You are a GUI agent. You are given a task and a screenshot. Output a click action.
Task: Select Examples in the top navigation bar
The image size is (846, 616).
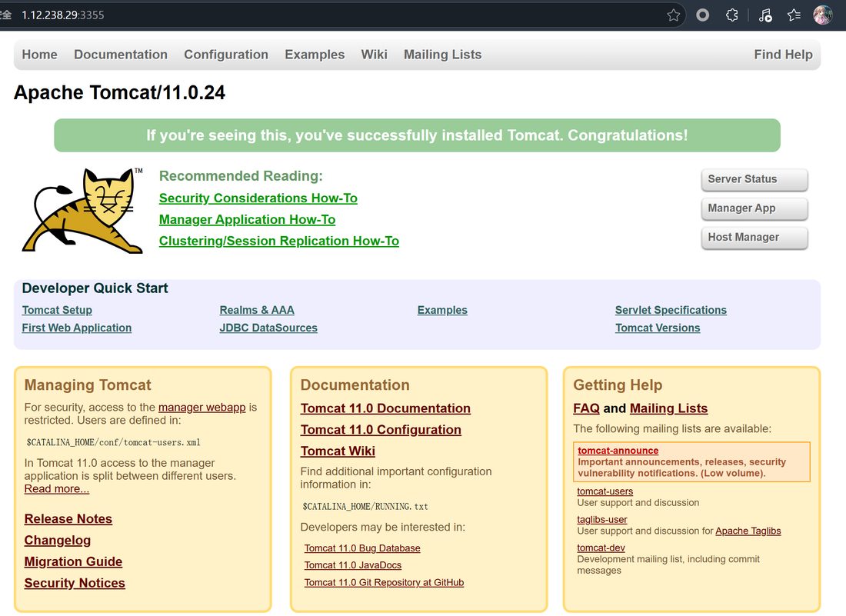(x=315, y=55)
